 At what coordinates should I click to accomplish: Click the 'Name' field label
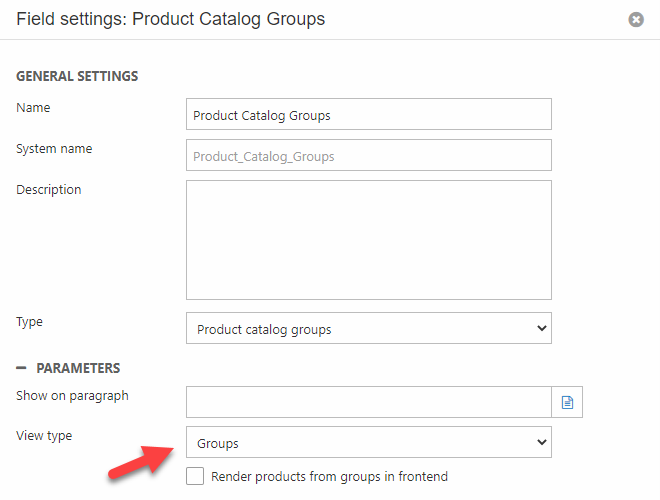(x=33, y=108)
